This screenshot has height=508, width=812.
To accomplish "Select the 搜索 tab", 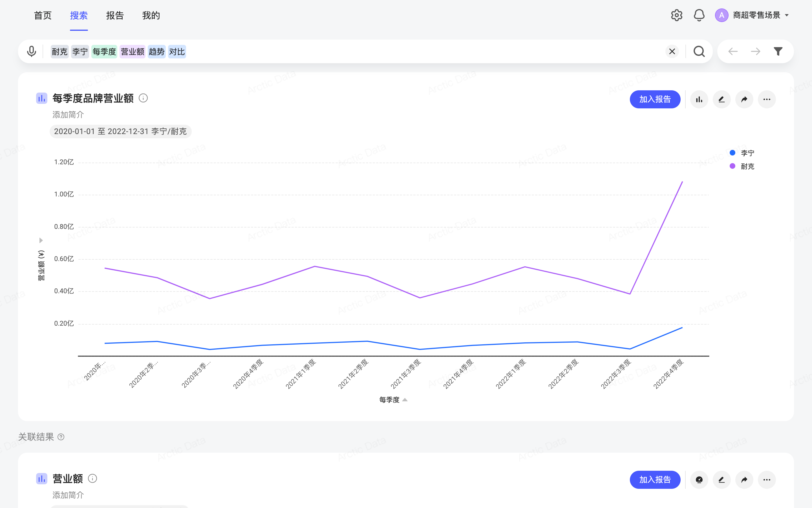I will [x=79, y=16].
